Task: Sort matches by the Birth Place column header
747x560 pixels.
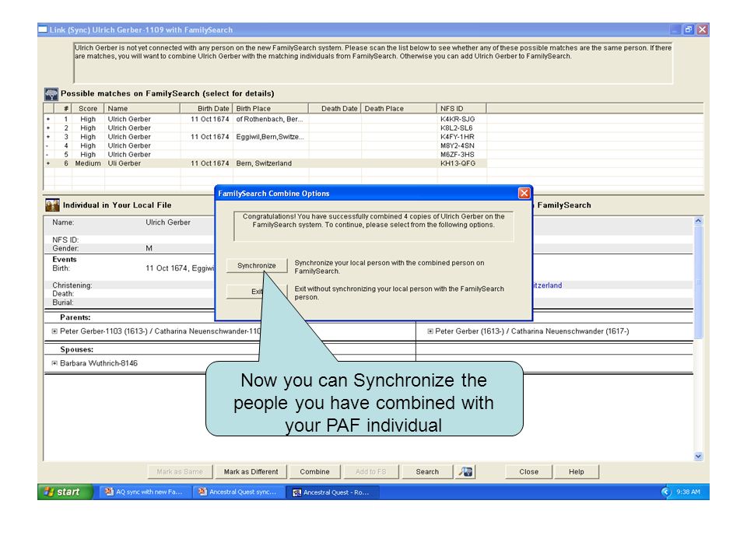Action: pos(270,109)
